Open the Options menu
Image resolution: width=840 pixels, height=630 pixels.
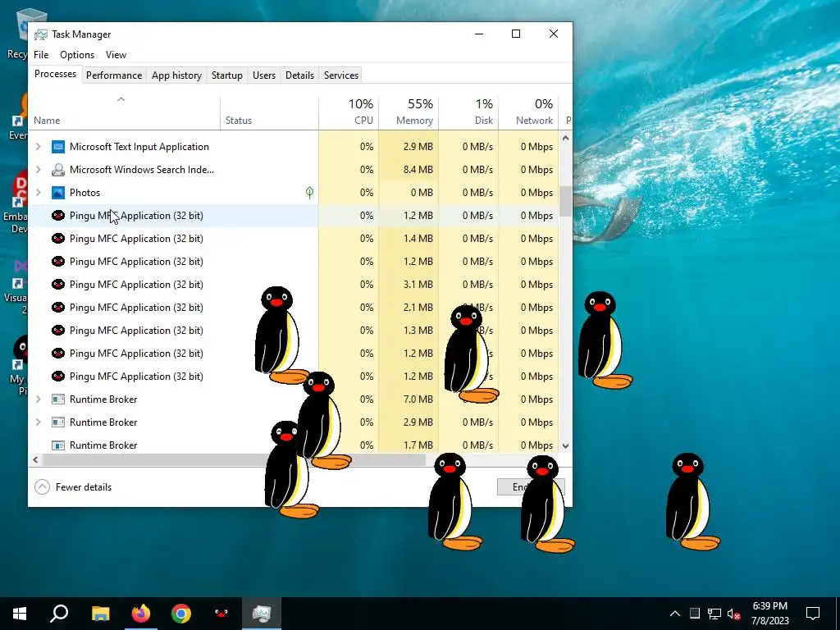[77, 55]
